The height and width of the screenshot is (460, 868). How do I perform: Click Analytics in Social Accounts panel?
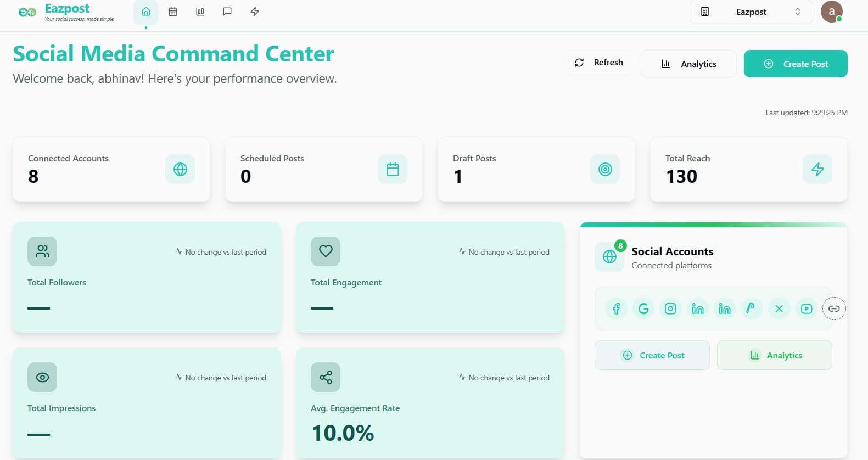(775, 355)
